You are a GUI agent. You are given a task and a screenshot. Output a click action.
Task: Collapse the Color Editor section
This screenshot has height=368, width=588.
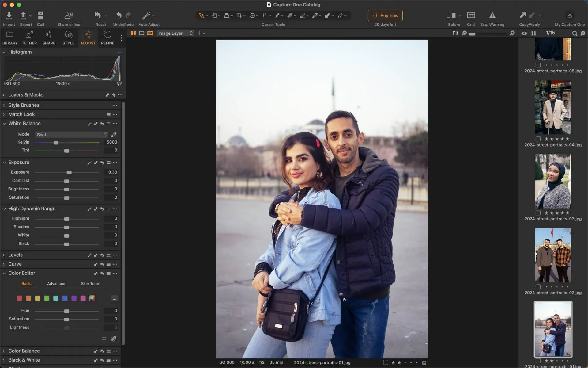point(4,273)
